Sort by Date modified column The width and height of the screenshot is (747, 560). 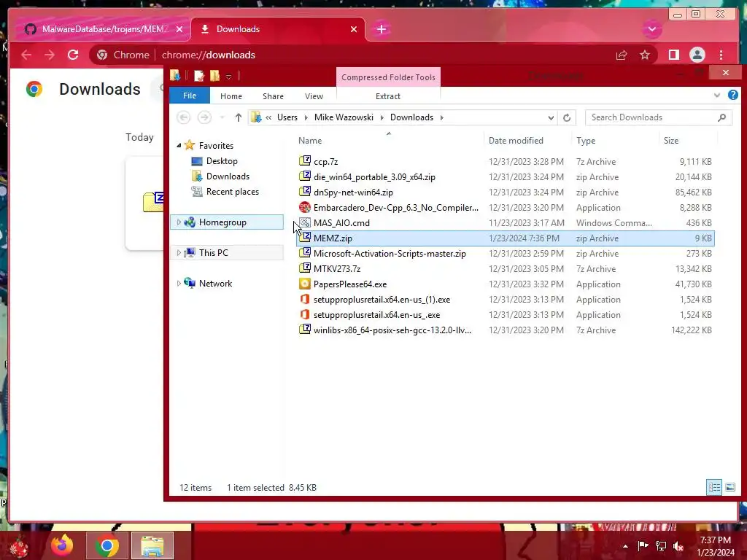click(516, 141)
